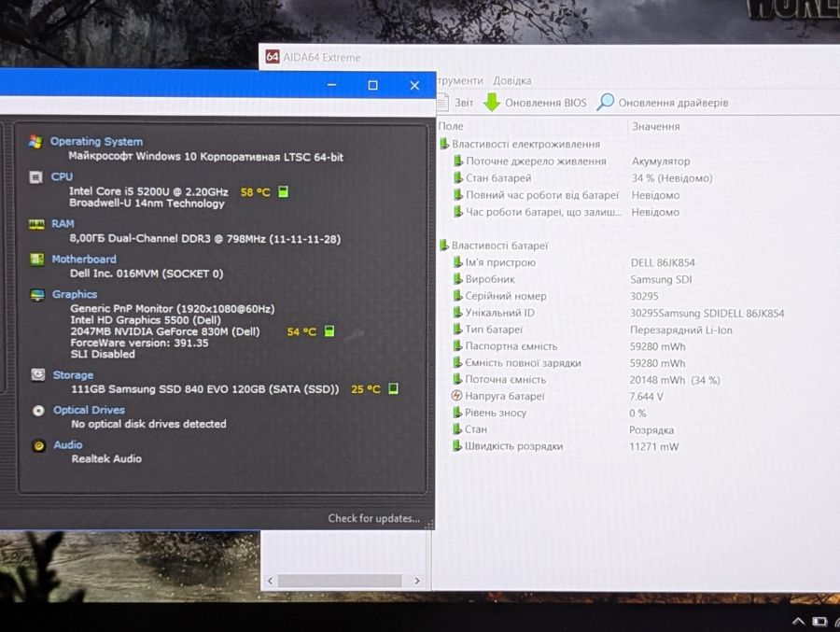
Task: Click the Оновлення BIOS toolbar label
Action: point(546,103)
